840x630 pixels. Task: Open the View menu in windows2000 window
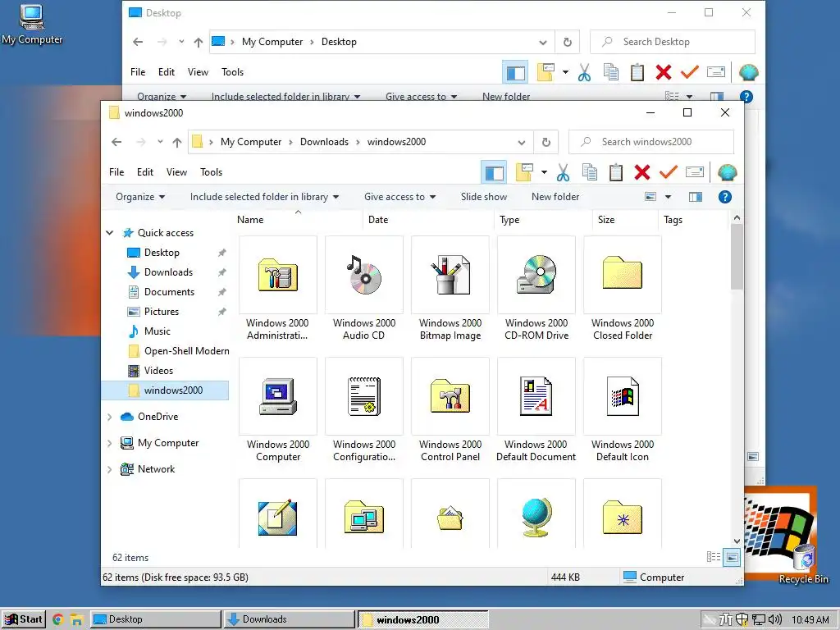(177, 172)
